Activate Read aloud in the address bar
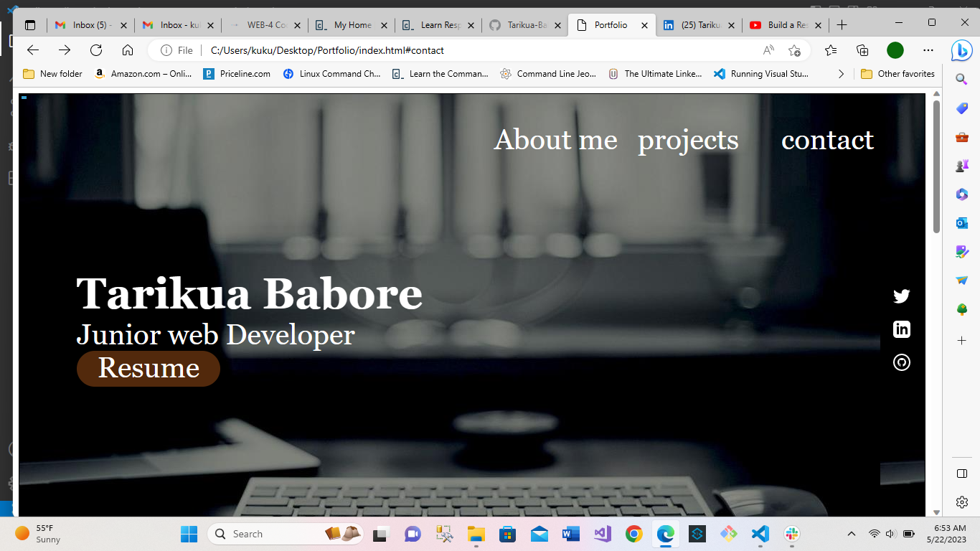The image size is (980, 551). (x=768, y=50)
